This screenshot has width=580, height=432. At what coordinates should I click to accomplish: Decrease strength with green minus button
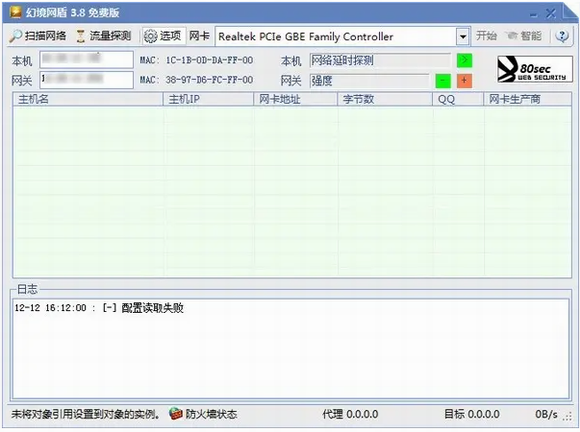coord(443,81)
